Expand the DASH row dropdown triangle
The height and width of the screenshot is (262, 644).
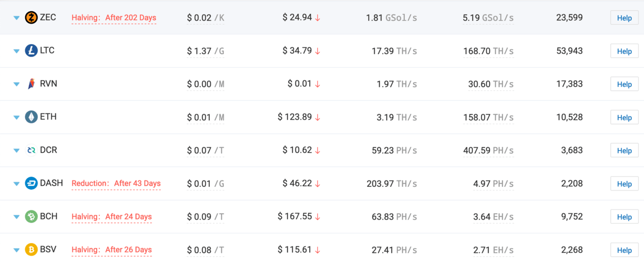(16, 184)
